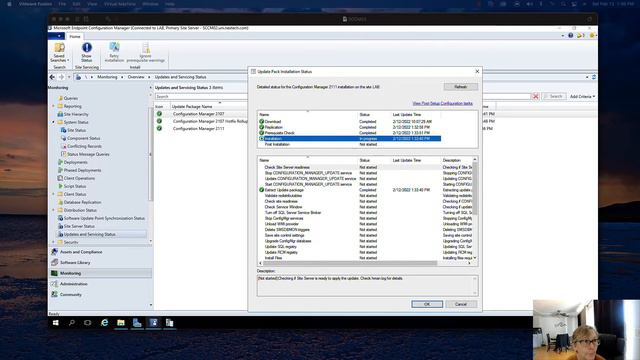Open the macOS Window menu
This screenshot has width=640, height=360.
tap(150, 4)
